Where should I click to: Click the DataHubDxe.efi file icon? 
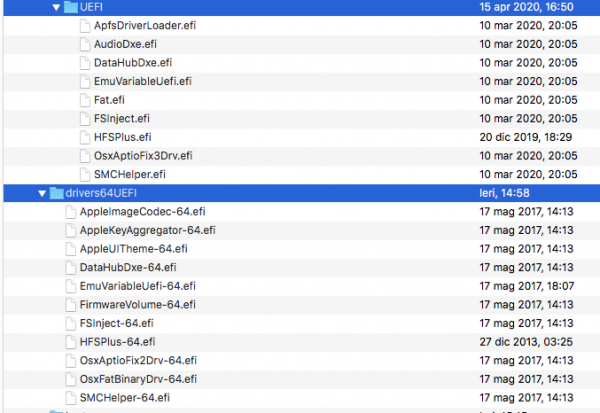85,63
